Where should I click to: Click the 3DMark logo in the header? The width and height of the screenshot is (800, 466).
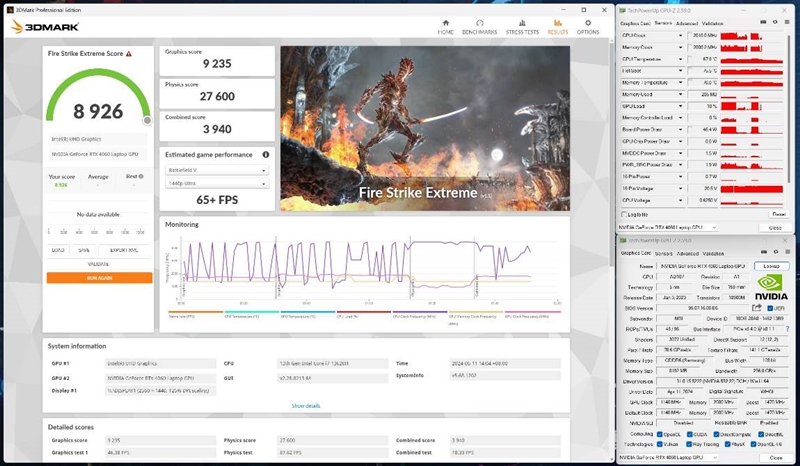click(45, 27)
